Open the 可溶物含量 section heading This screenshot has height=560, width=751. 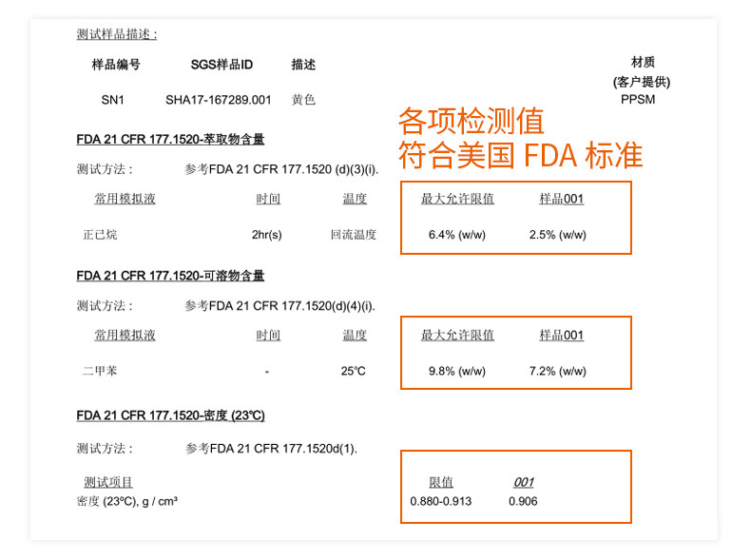coord(170,276)
